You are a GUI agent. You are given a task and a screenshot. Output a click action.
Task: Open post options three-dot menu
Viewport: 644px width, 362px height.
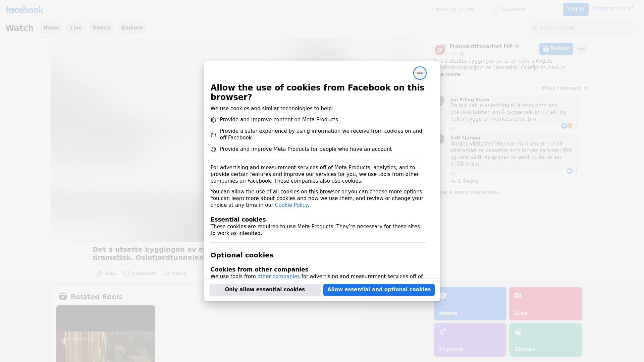point(582,49)
